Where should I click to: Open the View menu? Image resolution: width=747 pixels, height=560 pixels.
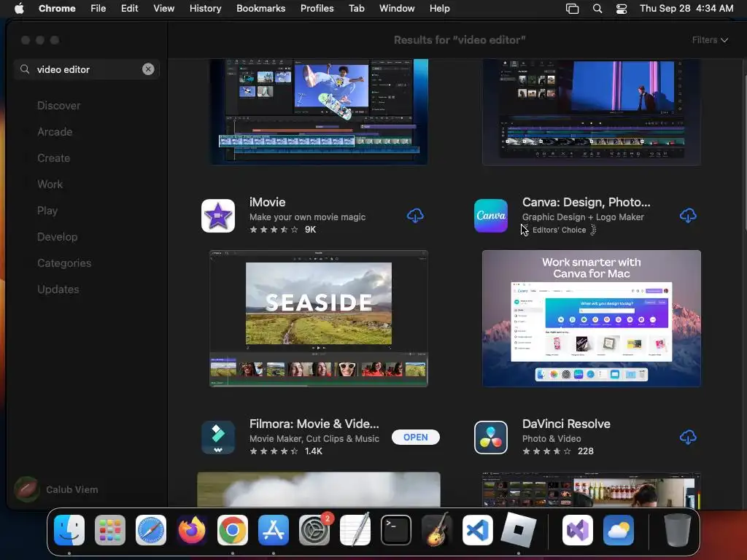pos(164,9)
